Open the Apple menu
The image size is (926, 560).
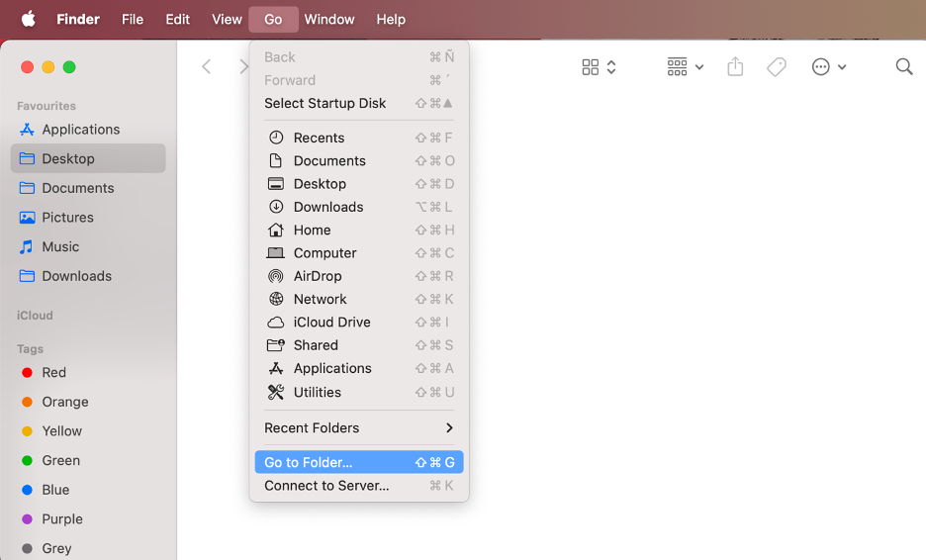(28, 19)
